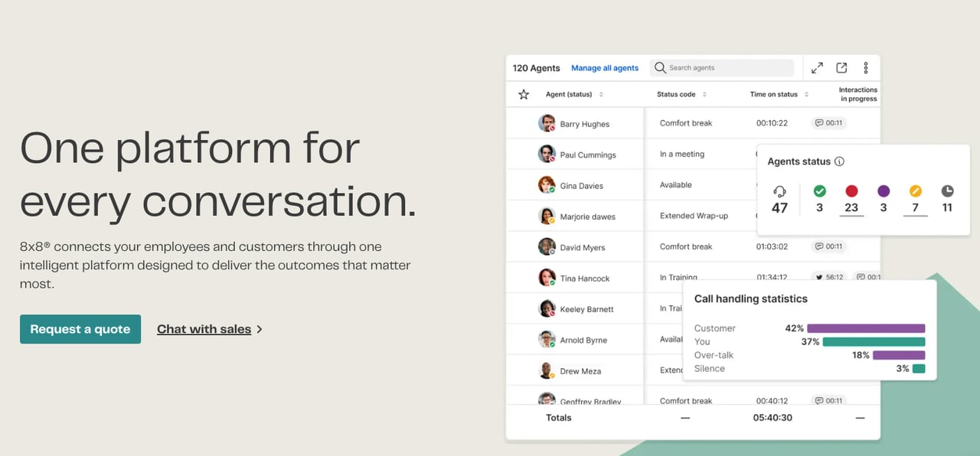Click the Manage all agents link
This screenshot has height=456, width=980.
[605, 68]
